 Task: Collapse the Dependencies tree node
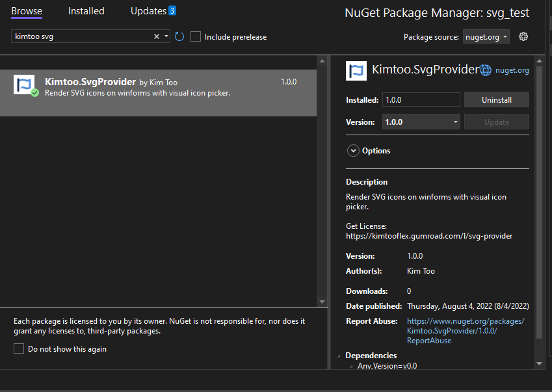pyautogui.click(x=339, y=356)
